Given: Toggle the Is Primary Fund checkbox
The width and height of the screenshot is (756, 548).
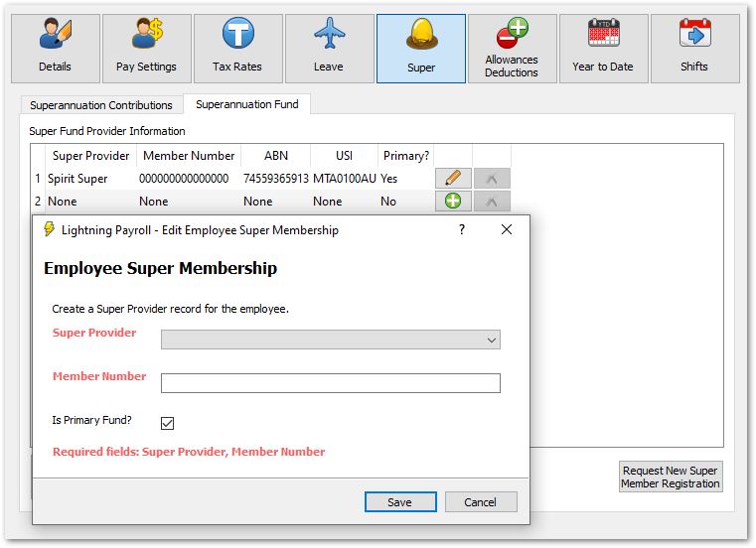Looking at the screenshot, I should click(167, 423).
